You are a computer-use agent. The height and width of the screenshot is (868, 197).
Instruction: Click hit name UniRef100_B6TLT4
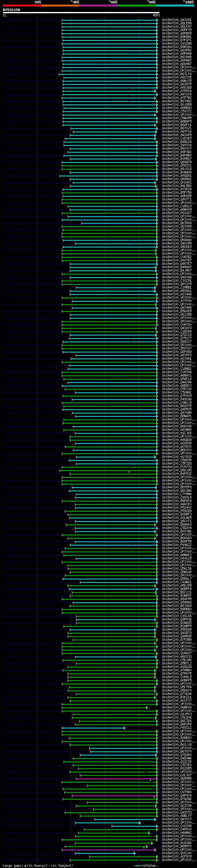click(177, 74)
